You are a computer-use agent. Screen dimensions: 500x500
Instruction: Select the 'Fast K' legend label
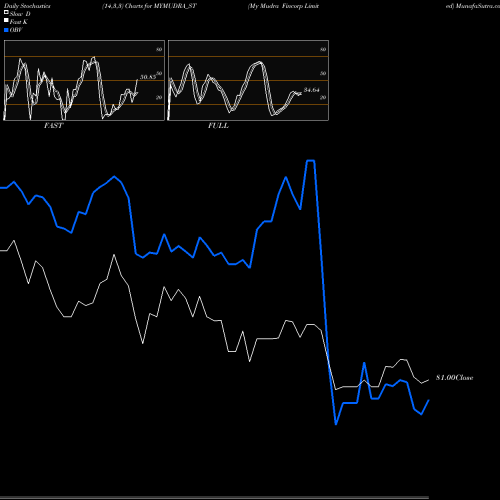point(18,22)
